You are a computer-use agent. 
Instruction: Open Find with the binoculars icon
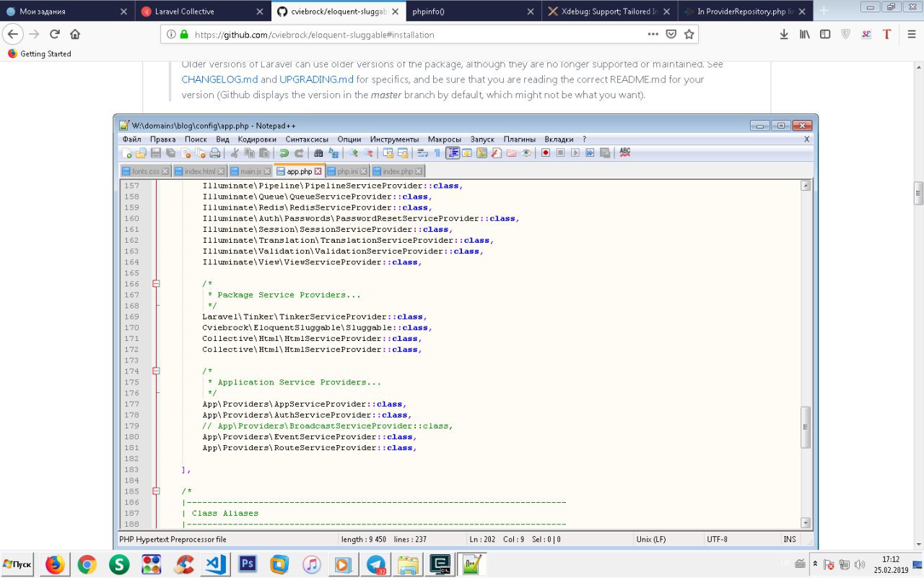[318, 152]
